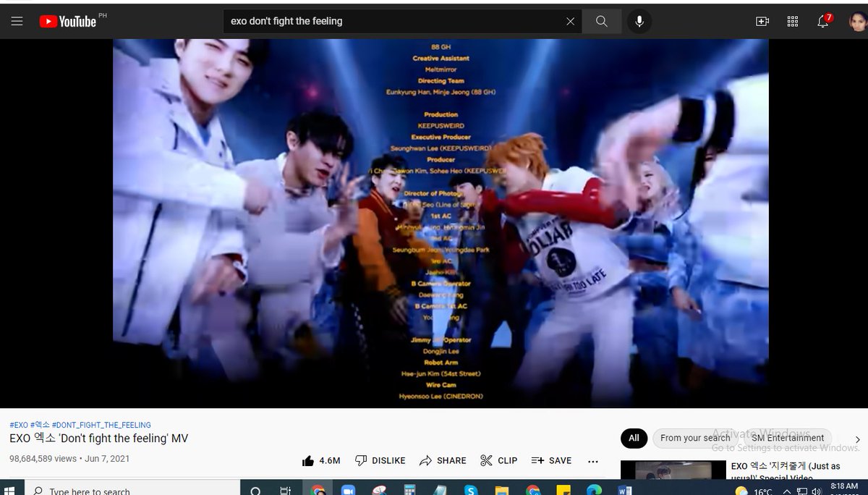Click the 16°C weather indicator
868x495 pixels.
[x=753, y=491]
